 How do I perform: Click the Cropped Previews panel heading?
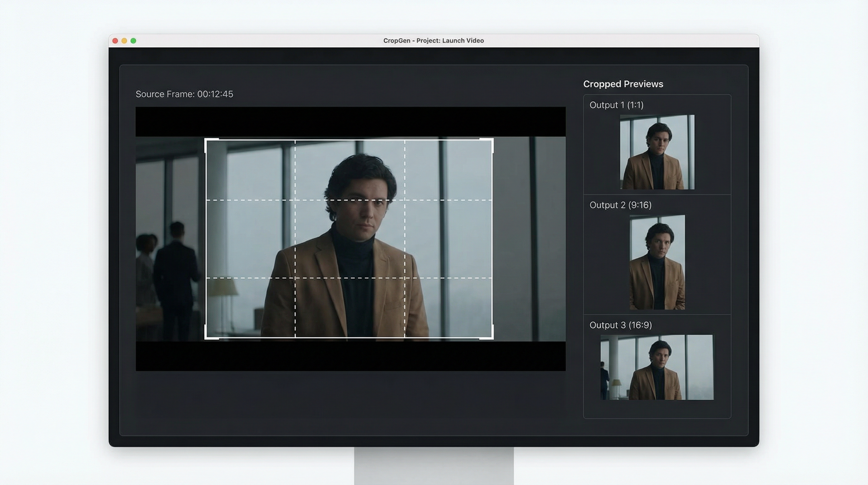click(x=623, y=84)
